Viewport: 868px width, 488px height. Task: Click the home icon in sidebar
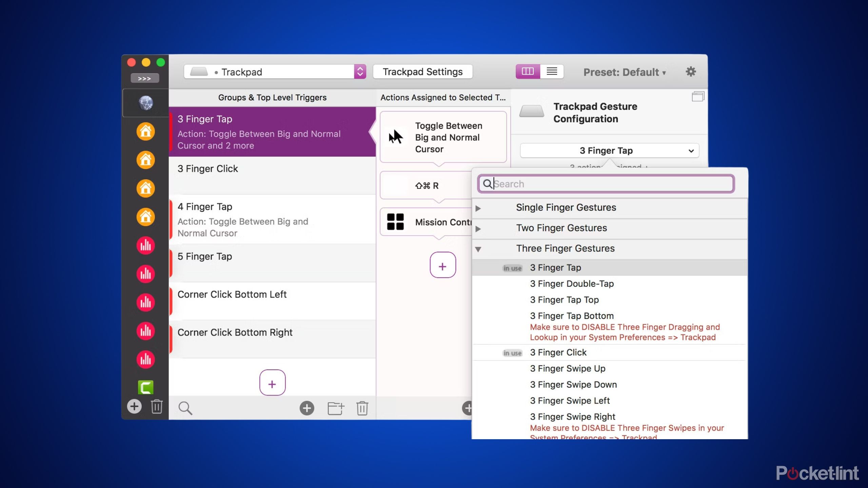pyautogui.click(x=145, y=131)
